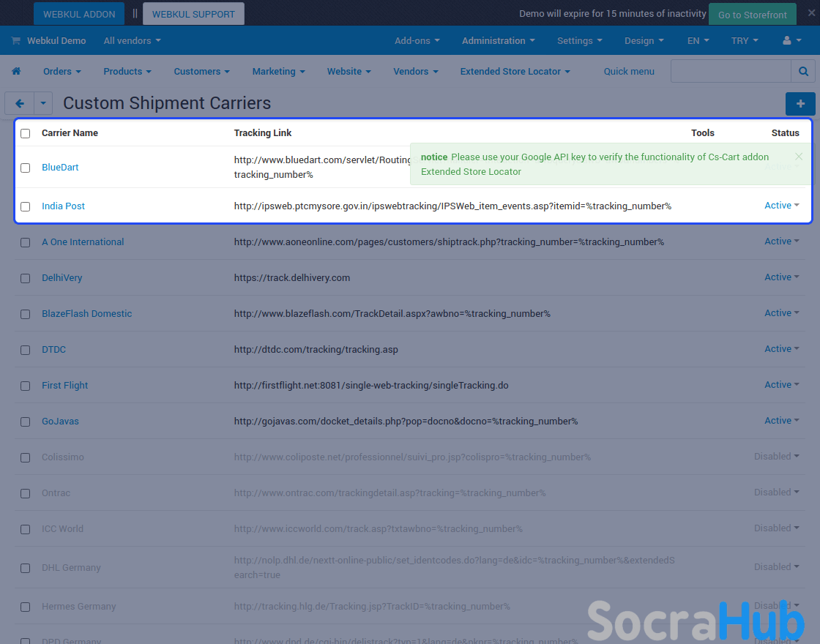Close the demo top bar
The height and width of the screenshot is (644, 820).
click(x=811, y=12)
